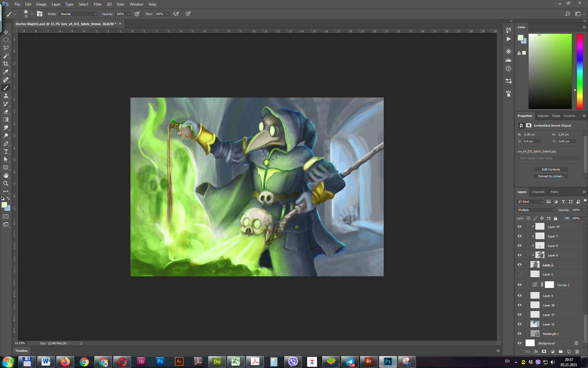Select the Move tool
Image resolution: width=588 pixels, height=368 pixels.
pyautogui.click(x=6, y=32)
